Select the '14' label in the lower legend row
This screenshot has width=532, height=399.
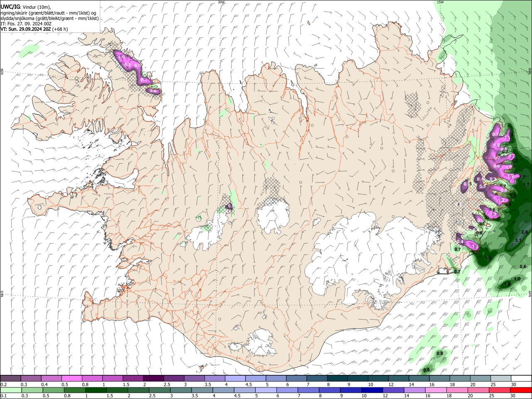pos(406,396)
